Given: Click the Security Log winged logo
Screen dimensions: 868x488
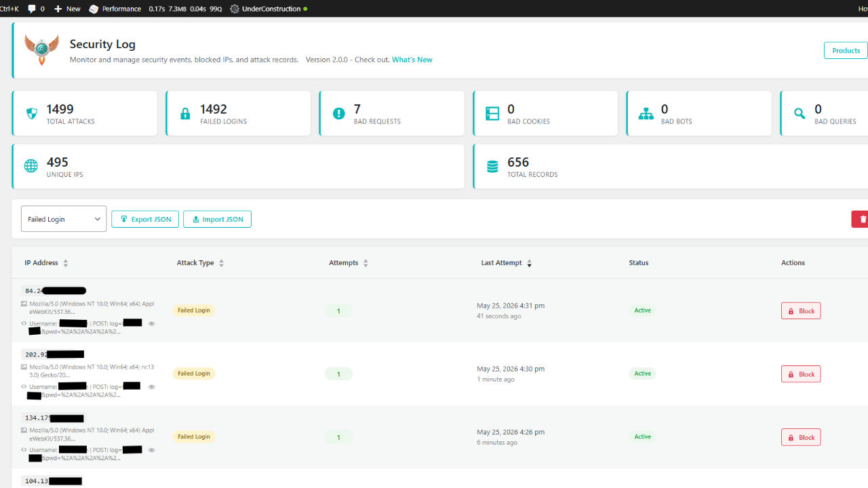Looking at the screenshot, I should click(x=41, y=50).
